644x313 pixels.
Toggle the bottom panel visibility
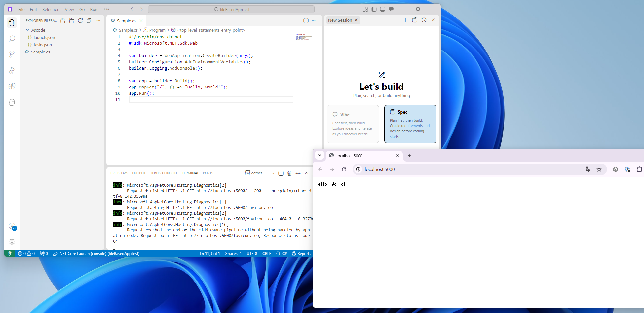coord(383,9)
